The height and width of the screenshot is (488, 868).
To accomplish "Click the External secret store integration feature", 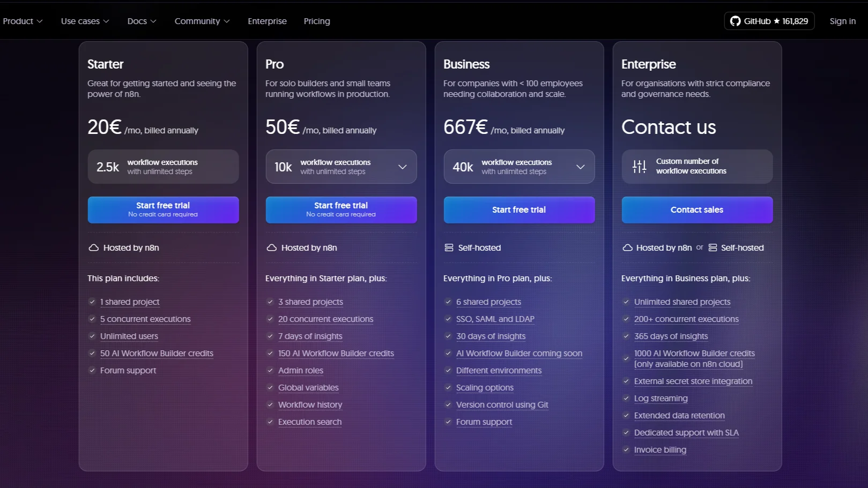I will coord(693,381).
